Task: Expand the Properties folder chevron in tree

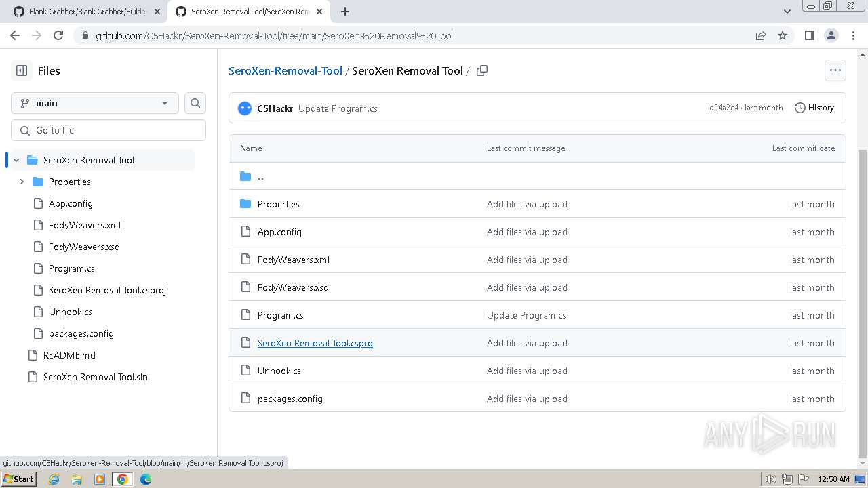Action: pyautogui.click(x=22, y=182)
